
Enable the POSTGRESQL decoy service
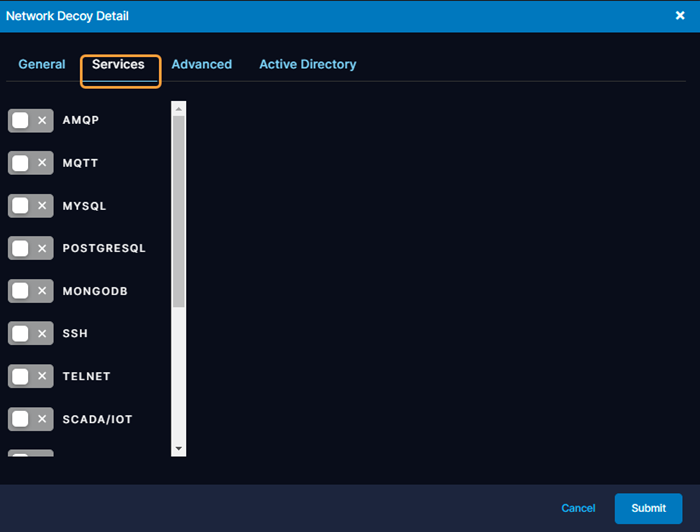click(30, 248)
